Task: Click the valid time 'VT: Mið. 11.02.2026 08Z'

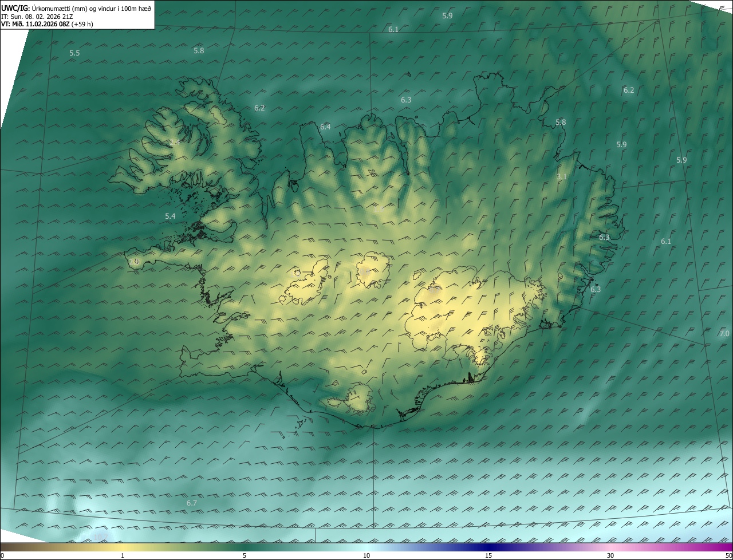Action: 35,24
